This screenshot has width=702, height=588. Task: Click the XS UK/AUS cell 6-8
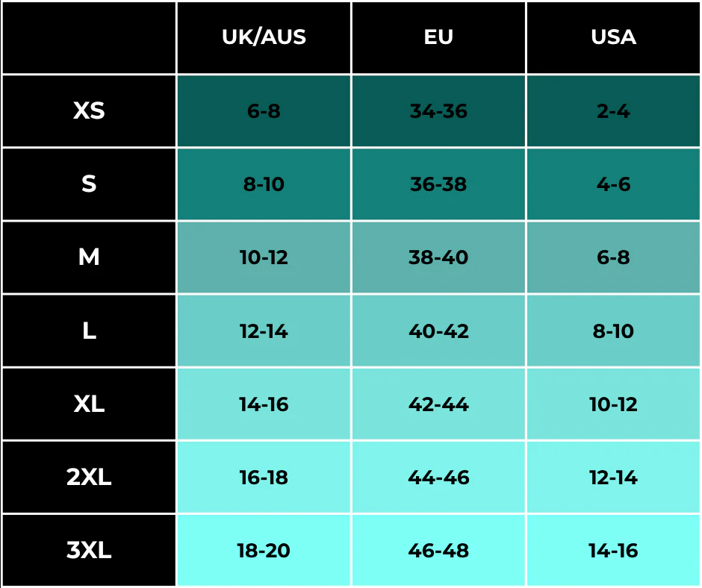pyautogui.click(x=264, y=110)
